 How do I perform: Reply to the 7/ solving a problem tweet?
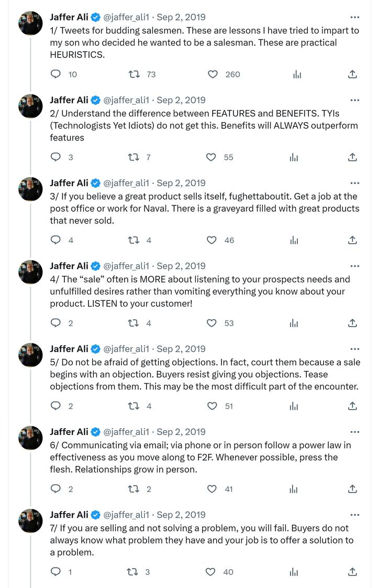pyautogui.click(x=56, y=572)
